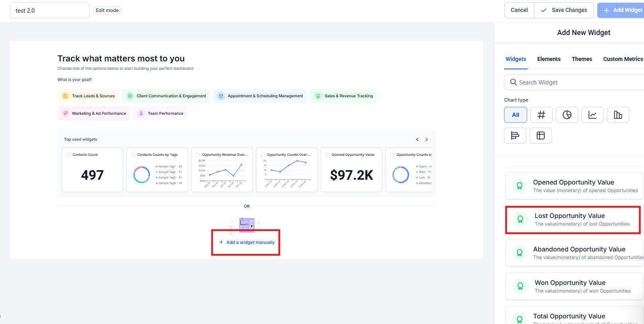644x324 pixels.
Task: Enable the Contacts Counts by Tags checkbox
Action: [x=133, y=155]
